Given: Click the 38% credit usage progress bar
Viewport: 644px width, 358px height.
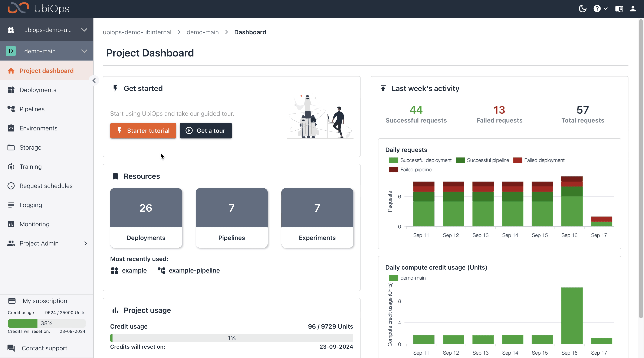Looking at the screenshot, I should pyautogui.click(x=46, y=323).
